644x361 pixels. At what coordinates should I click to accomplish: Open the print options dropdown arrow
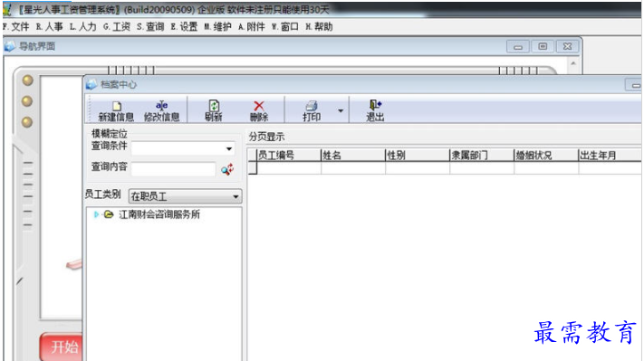tap(341, 110)
